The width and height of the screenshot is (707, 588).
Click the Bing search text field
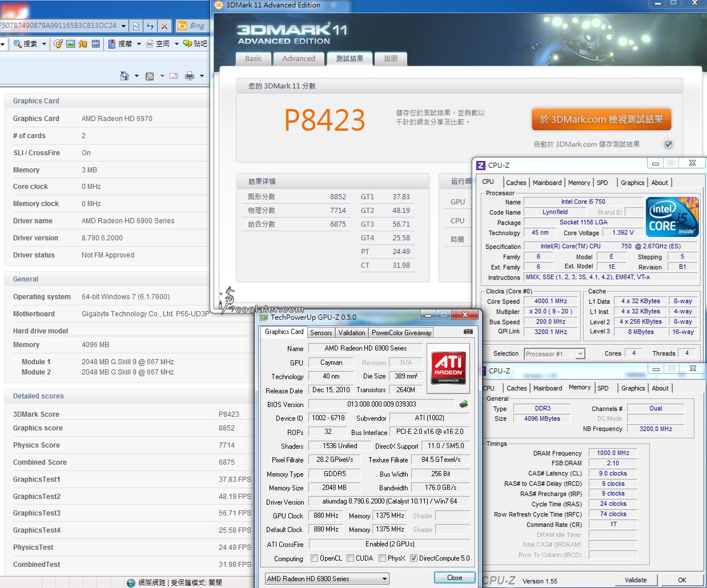198,26
